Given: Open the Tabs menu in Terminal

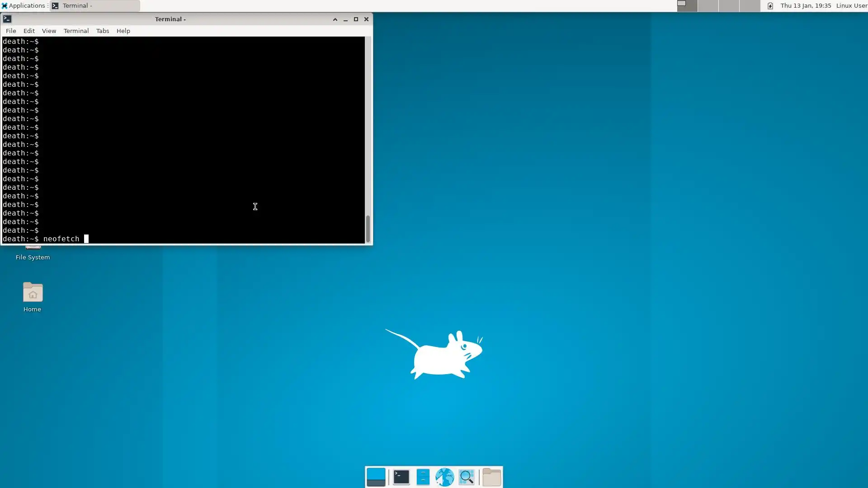Looking at the screenshot, I should click(x=103, y=31).
